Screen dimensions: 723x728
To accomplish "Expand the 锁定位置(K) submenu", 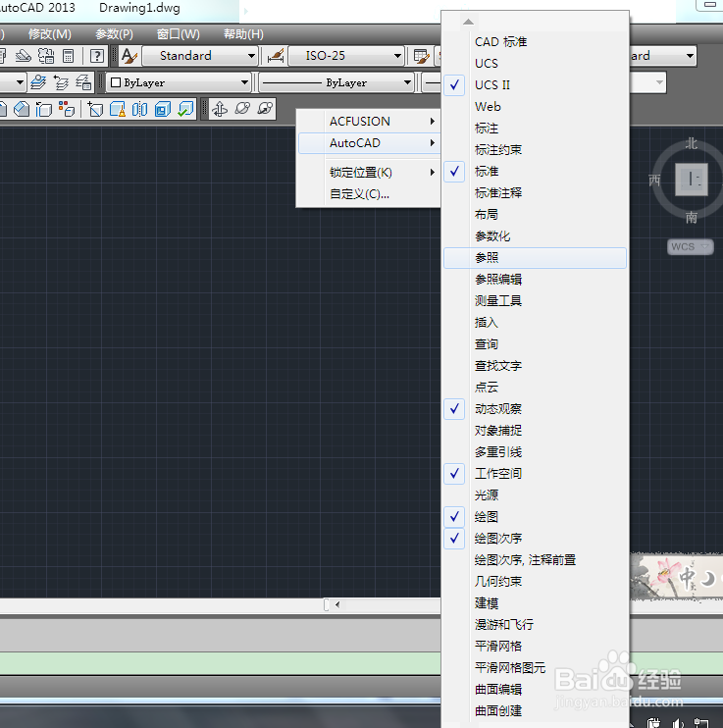I will 369,173.
